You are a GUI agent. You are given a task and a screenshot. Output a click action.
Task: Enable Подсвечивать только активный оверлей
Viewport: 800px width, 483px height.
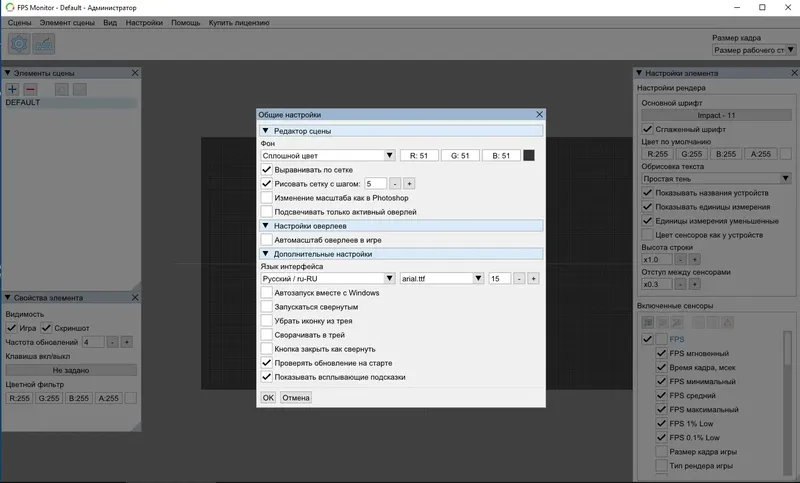pyautogui.click(x=266, y=212)
